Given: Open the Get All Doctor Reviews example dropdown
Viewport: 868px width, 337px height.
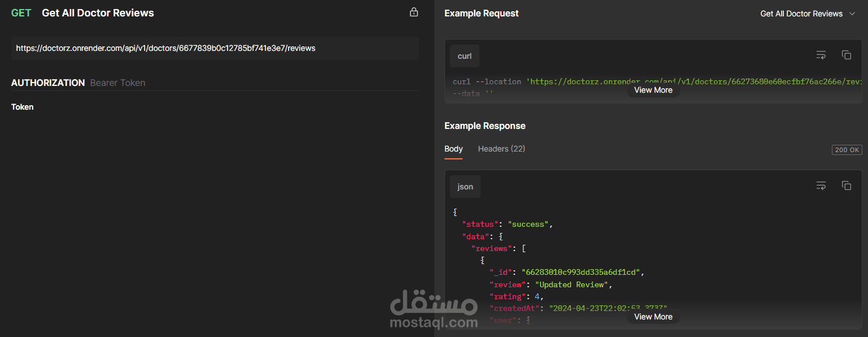Looking at the screenshot, I should [808, 14].
